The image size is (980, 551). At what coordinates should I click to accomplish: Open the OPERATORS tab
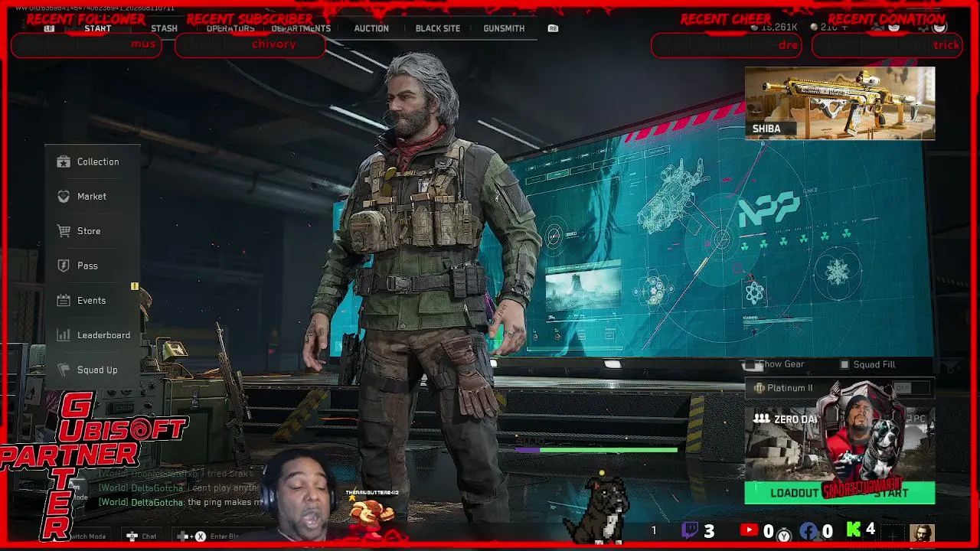coord(230,28)
